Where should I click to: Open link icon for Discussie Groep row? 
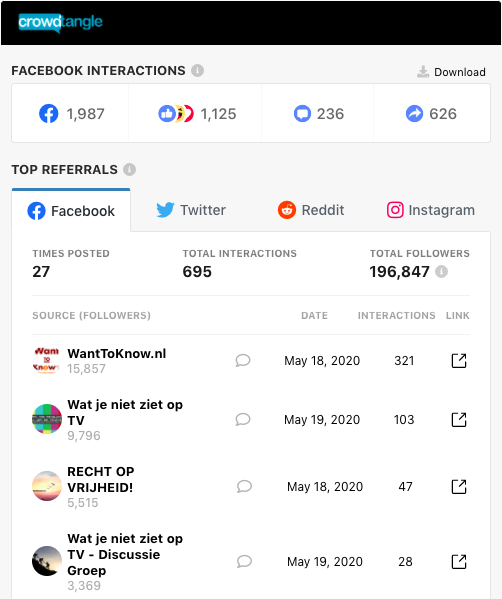459,562
